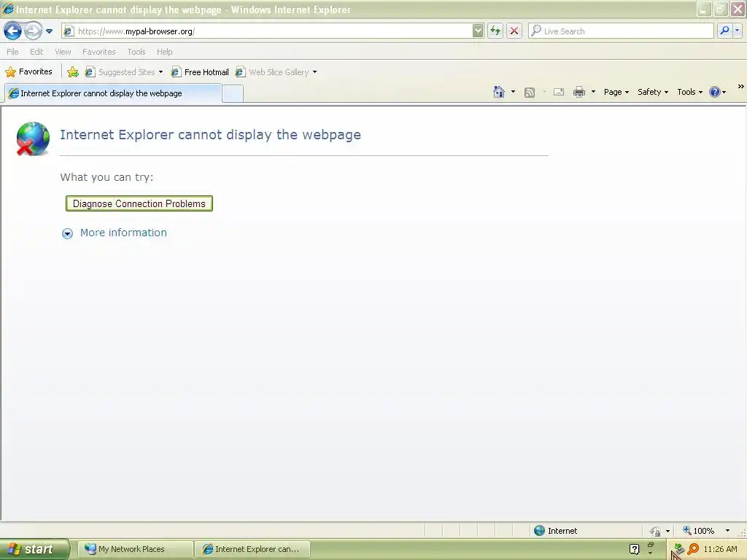Image resolution: width=747 pixels, height=560 pixels.
Task: Open a new blank tab
Action: pyautogui.click(x=233, y=94)
